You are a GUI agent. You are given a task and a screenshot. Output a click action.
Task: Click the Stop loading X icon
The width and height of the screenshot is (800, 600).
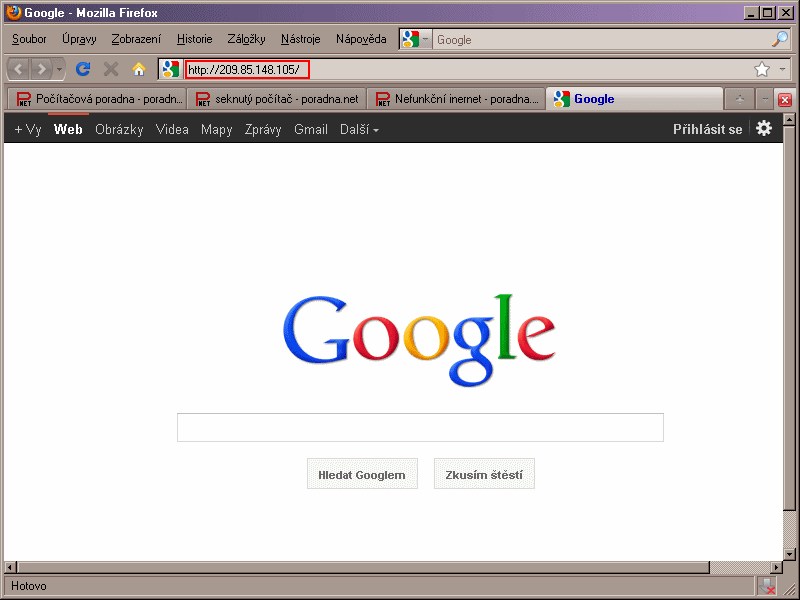point(111,69)
